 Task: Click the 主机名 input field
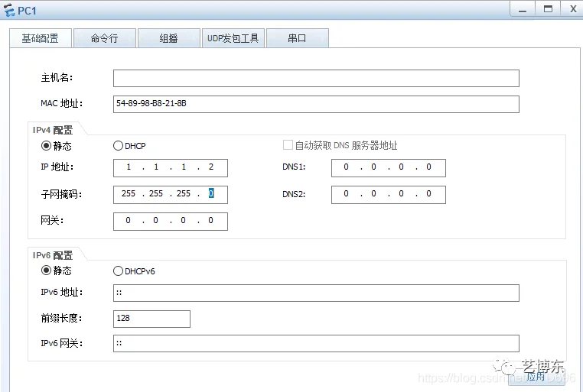316,79
